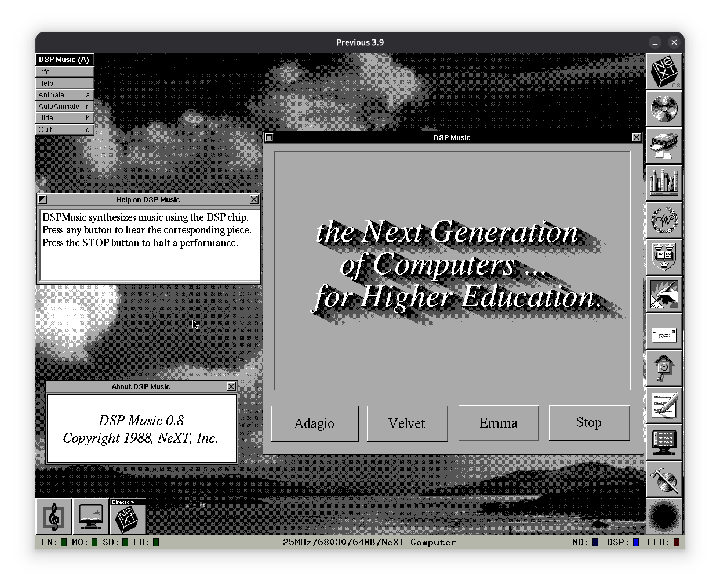Open the Webster dictionary wreath icon
The height and width of the screenshot is (588, 720).
click(x=664, y=220)
